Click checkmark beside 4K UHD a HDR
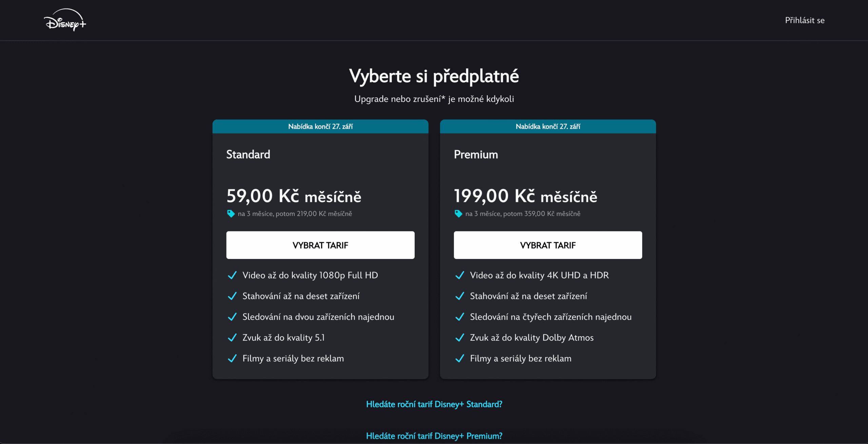Screen dimensions: 868x444 pos(460,275)
